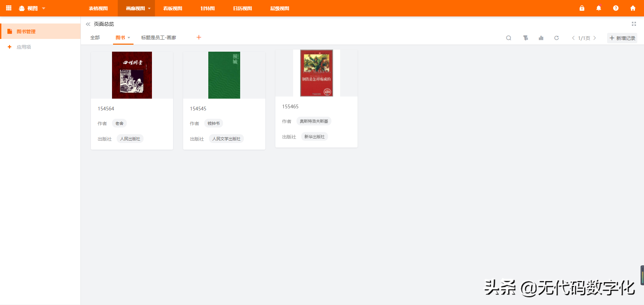This screenshot has width=644, height=305.
Task: Click the refresh icon
Action: coord(556,38)
